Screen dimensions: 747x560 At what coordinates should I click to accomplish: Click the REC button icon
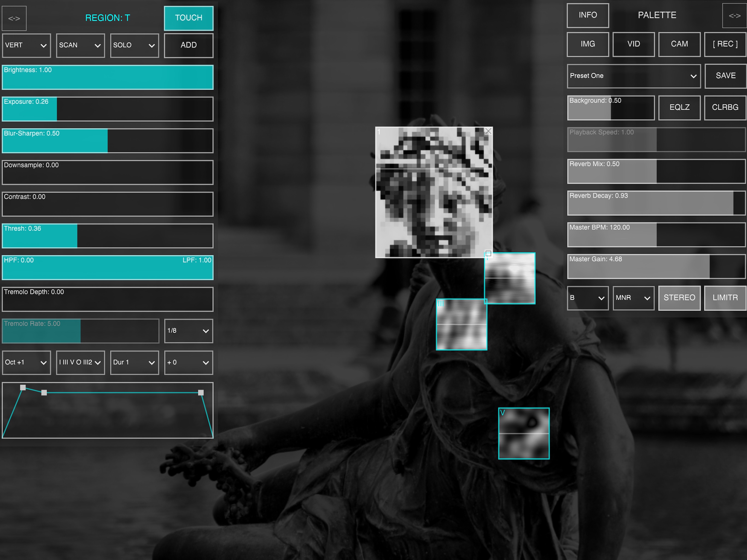[x=725, y=43]
